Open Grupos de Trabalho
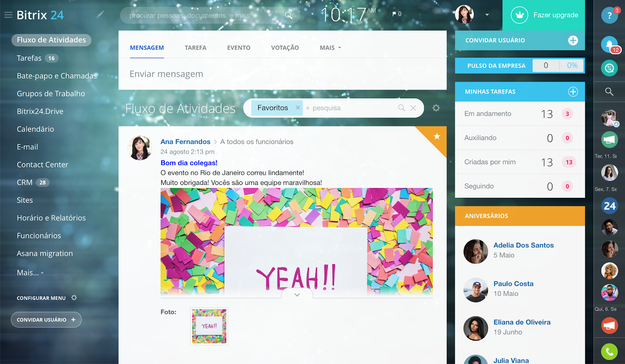Viewport: 625px width, 364px height. 51,94
